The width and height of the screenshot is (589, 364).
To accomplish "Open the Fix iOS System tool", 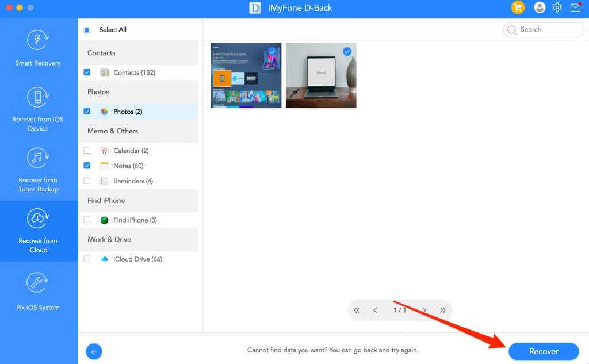I will pyautogui.click(x=38, y=291).
